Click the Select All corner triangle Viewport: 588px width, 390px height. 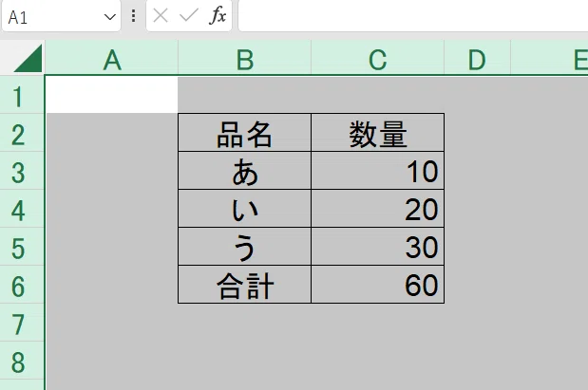click(x=28, y=59)
